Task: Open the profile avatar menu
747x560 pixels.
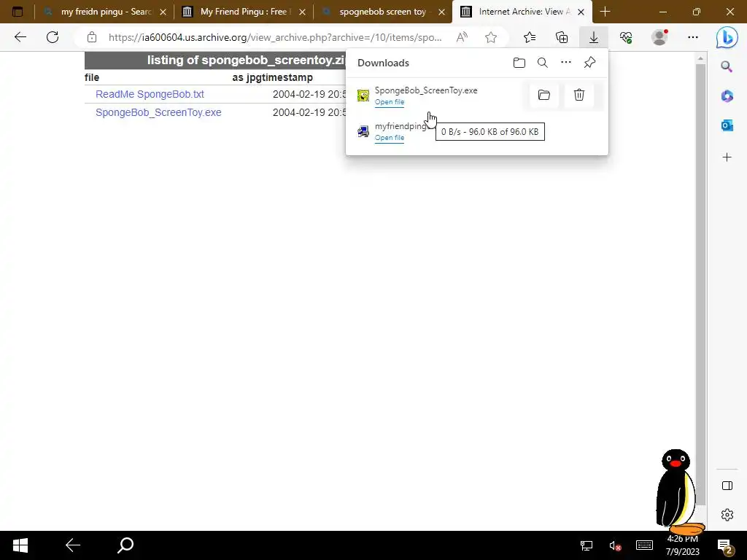Action: pos(659,37)
